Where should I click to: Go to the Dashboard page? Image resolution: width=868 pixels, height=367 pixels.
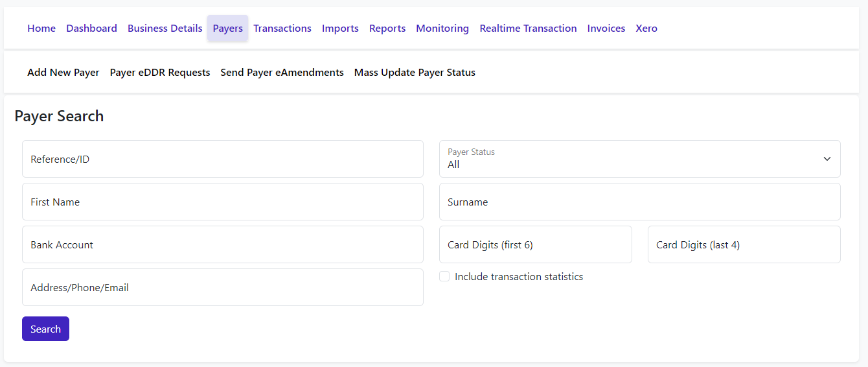(91, 29)
